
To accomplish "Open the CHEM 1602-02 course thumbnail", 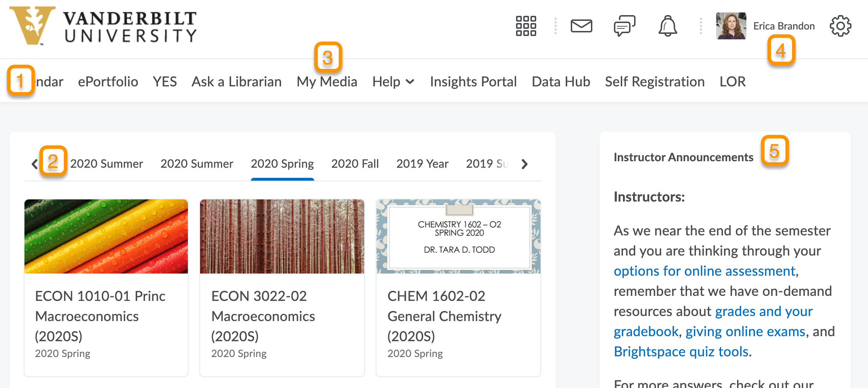I will [x=458, y=236].
